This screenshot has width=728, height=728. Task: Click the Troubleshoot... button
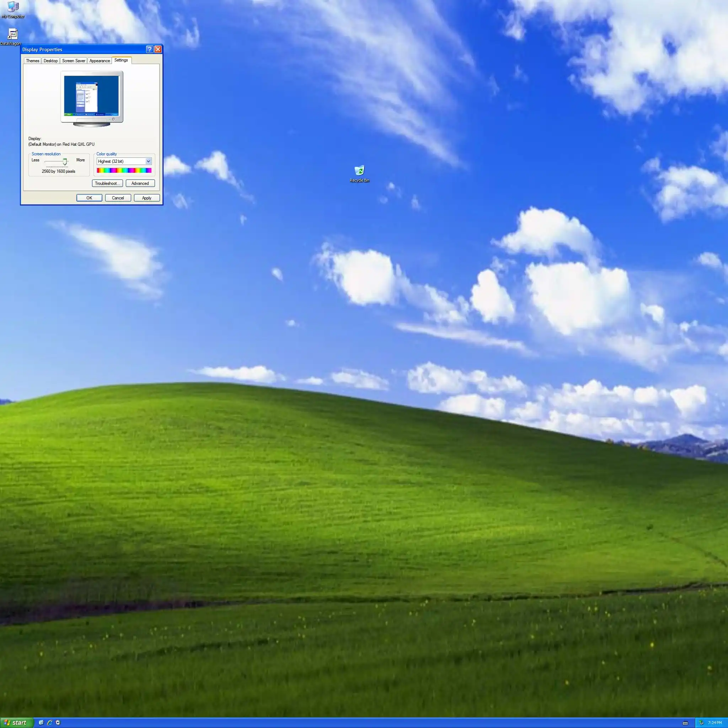tap(107, 183)
